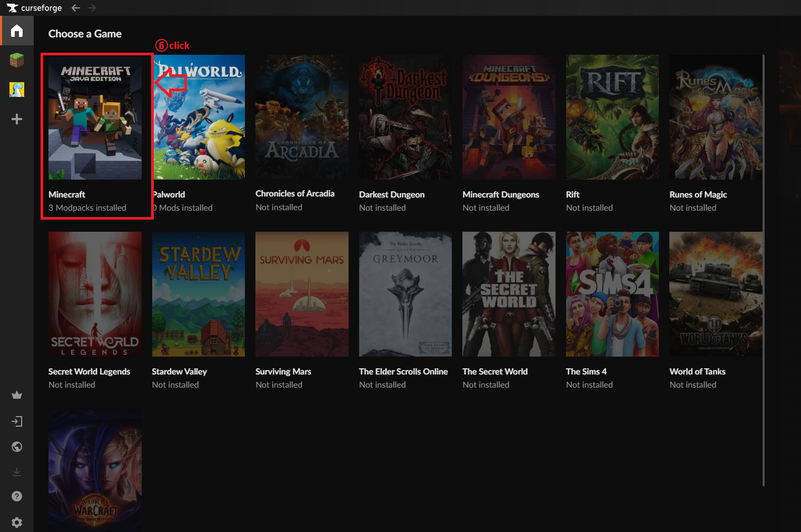Click the vertical scrollbar of the game list

point(764,270)
